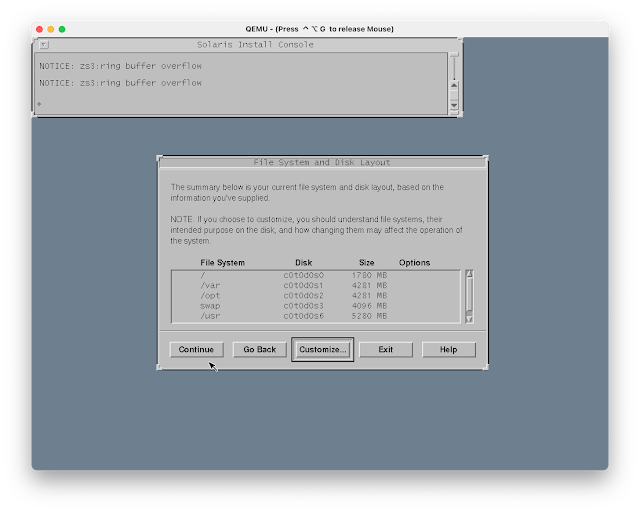640x512 pixels.
Task: Select the /var file system row
Action: click(x=316, y=285)
